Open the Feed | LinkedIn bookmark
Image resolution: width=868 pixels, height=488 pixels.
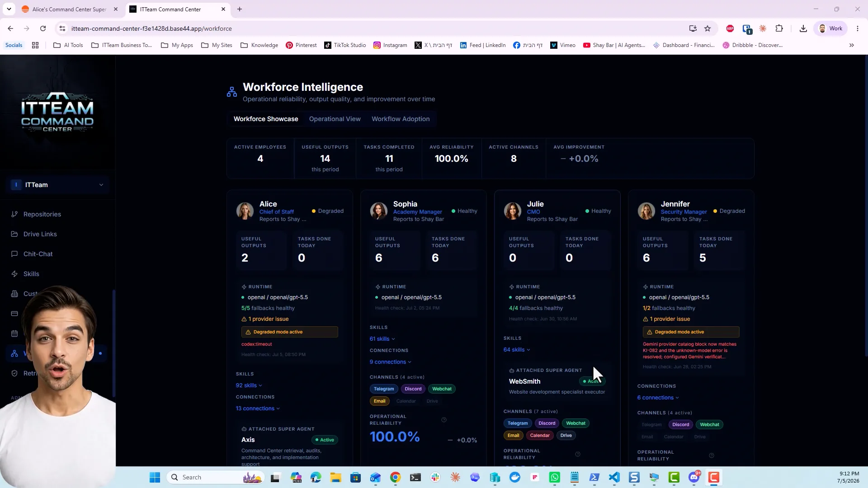483,45
